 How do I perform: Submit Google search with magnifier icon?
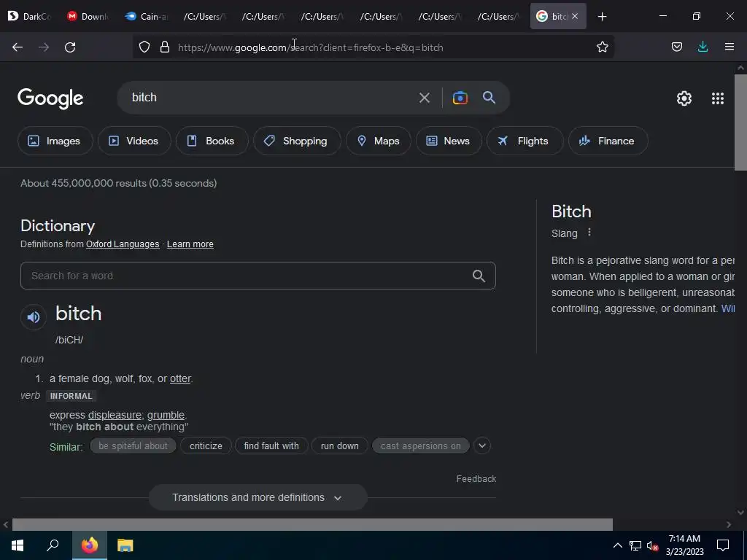[489, 98]
